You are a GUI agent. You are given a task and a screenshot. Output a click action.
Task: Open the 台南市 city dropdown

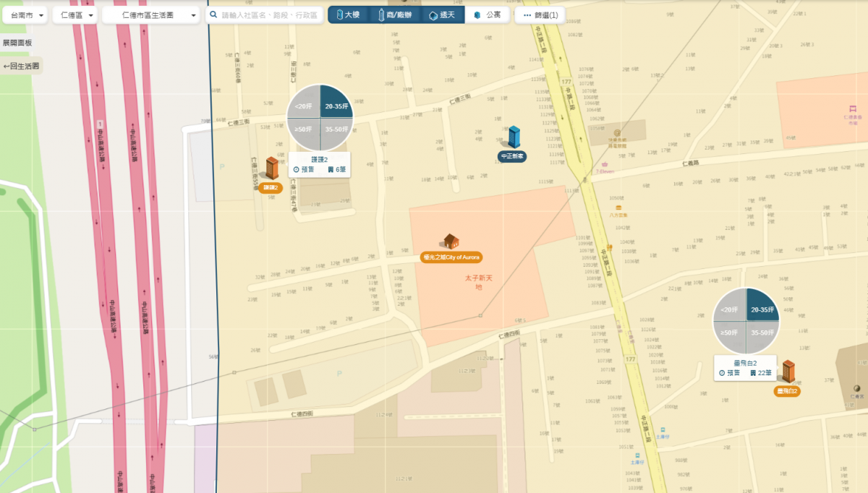[x=24, y=15]
